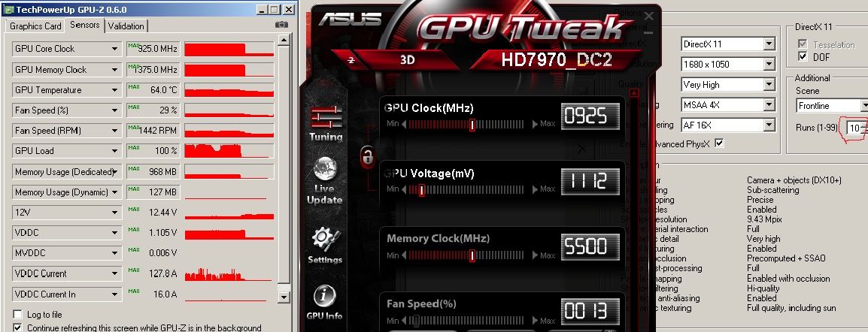868x332 pixels.
Task: Click the GPU-Z title bar icon
Action: pos(8,10)
